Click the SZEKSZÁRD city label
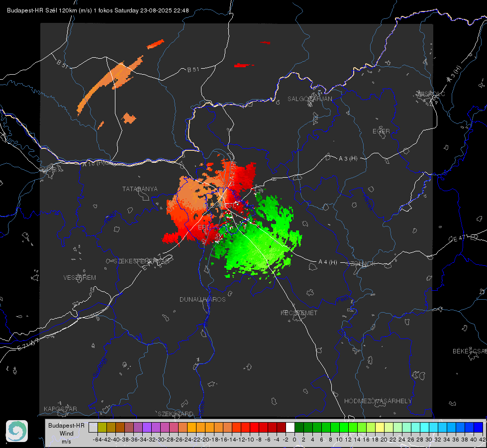Image resolution: width=487 pixels, height=448 pixels. (176, 414)
